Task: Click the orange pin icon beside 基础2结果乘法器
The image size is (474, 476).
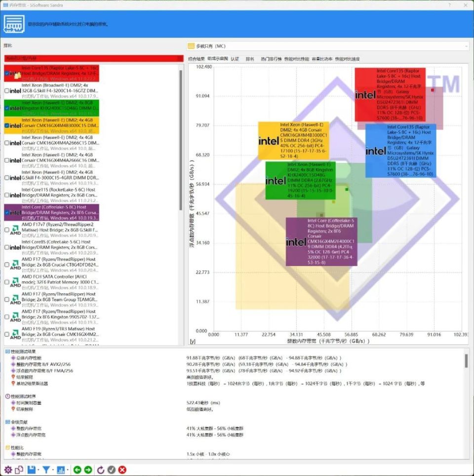Action: (13, 383)
